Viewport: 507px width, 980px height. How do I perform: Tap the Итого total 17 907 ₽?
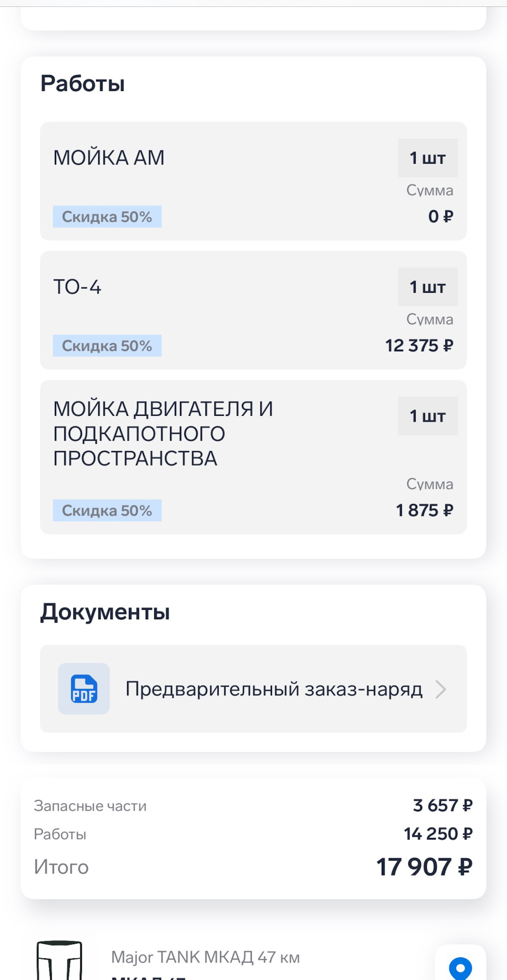click(424, 867)
